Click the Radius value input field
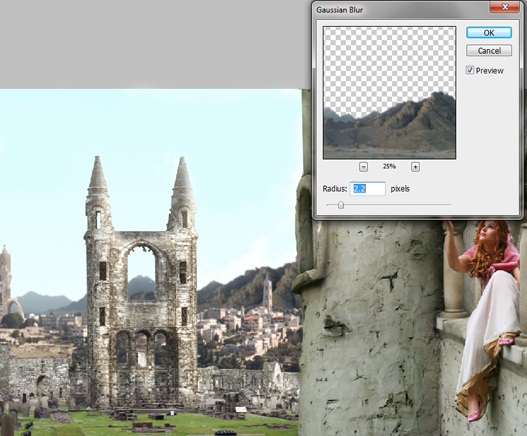 click(x=368, y=189)
